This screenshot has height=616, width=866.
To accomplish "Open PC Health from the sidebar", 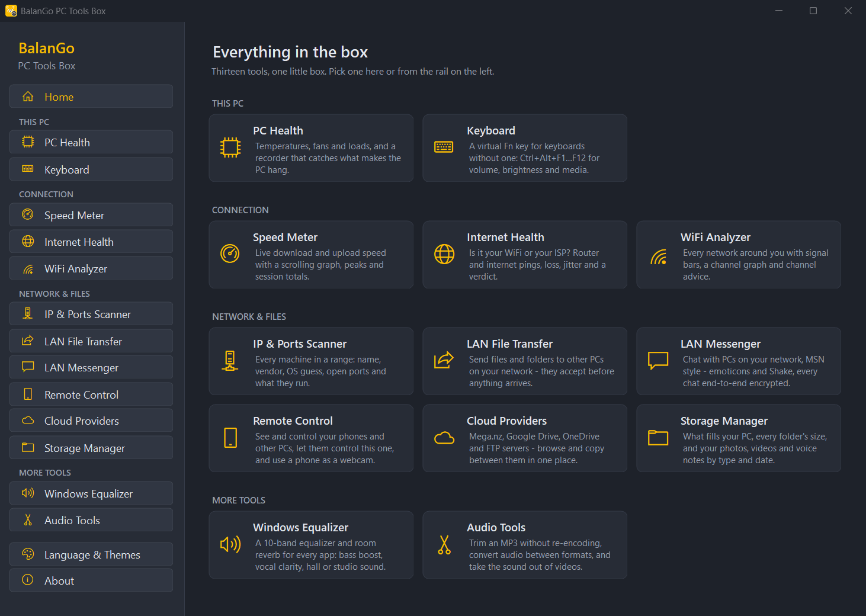I will coord(91,142).
